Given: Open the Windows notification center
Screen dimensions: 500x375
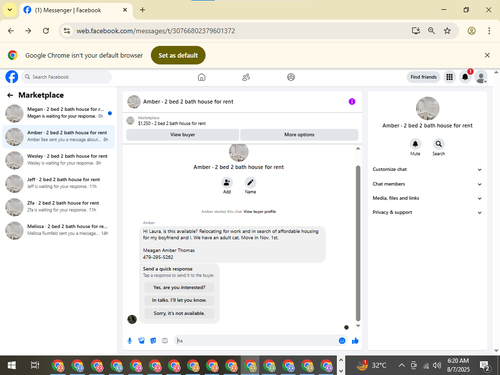Looking at the screenshot, I should (484, 366).
